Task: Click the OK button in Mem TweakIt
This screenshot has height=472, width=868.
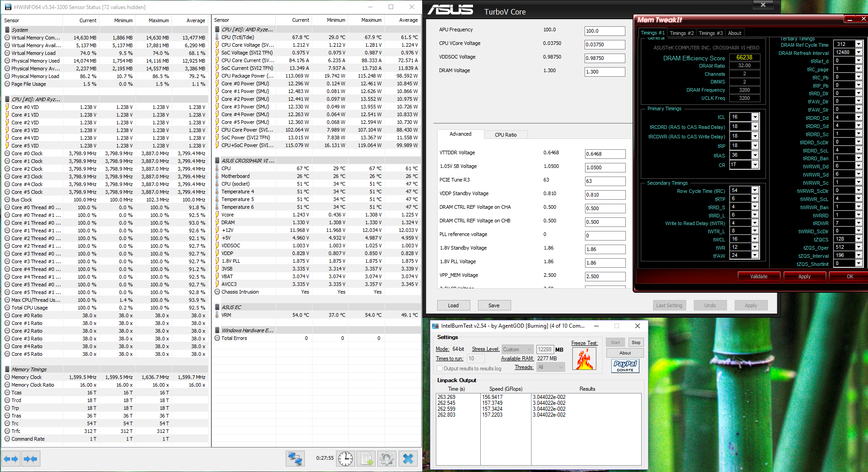Action: coord(848,276)
